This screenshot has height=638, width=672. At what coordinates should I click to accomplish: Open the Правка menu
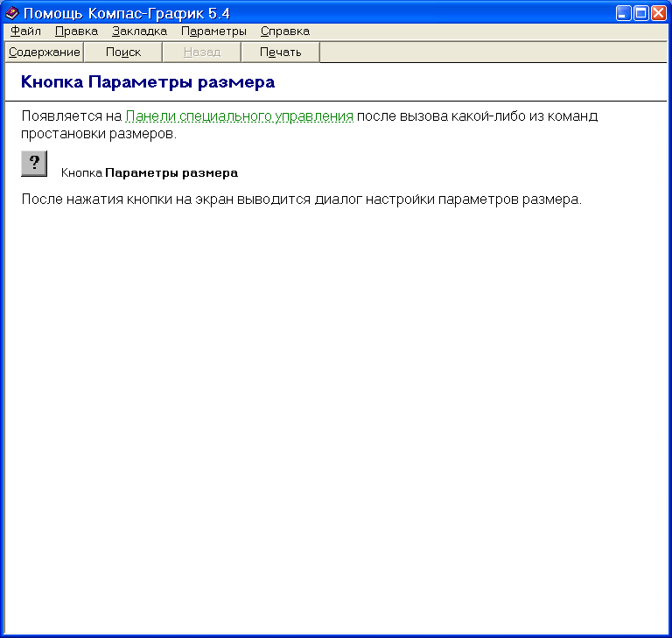point(76,32)
